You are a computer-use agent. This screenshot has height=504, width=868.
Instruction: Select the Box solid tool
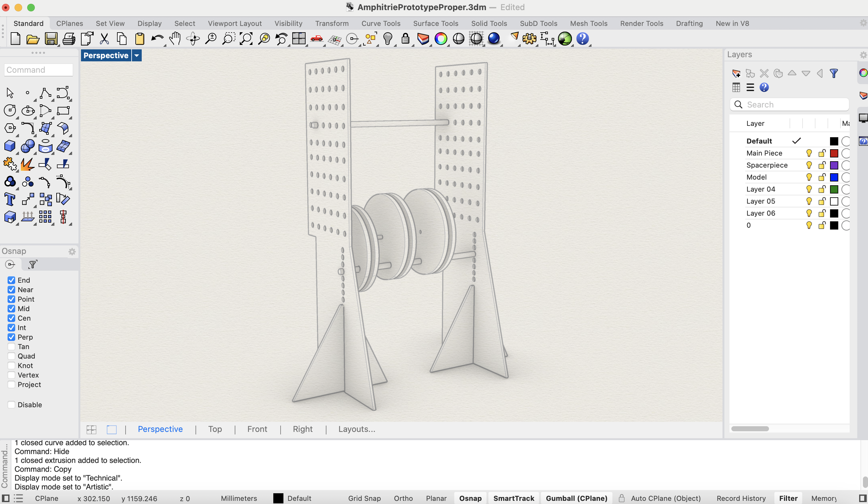pos(9,146)
